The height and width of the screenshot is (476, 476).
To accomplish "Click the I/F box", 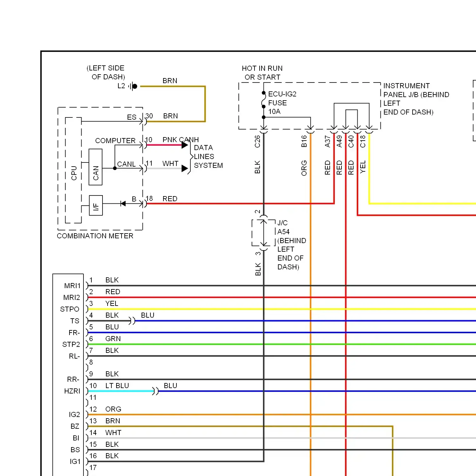I will pyautogui.click(x=96, y=205).
